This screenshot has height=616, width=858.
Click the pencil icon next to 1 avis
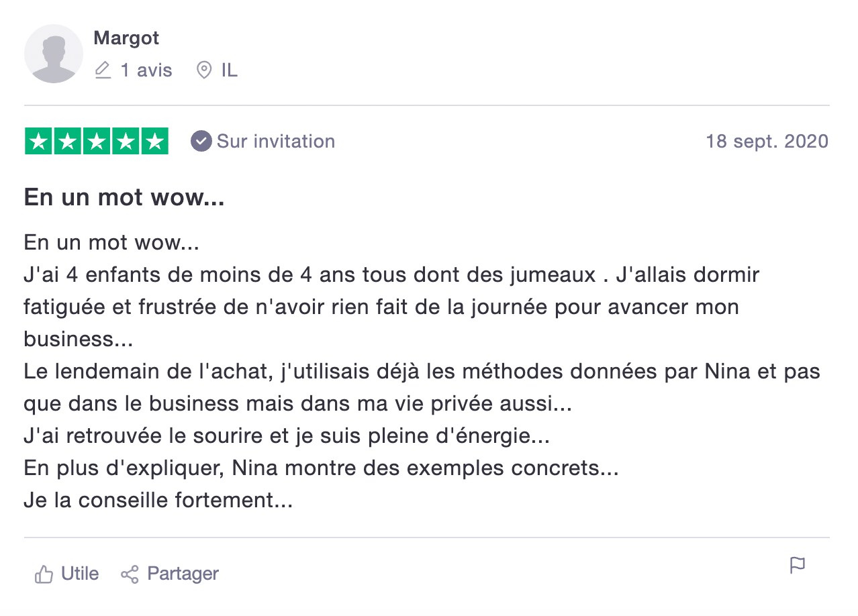click(103, 70)
